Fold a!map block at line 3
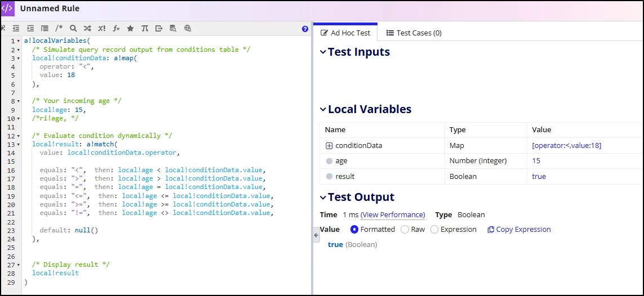The height and width of the screenshot is (296, 644). point(19,59)
